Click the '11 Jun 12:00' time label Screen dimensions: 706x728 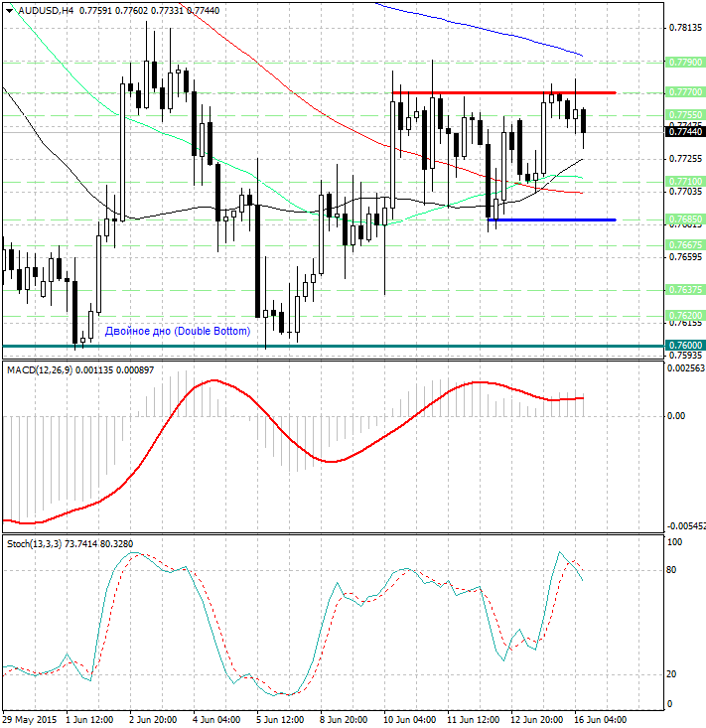pyautogui.click(x=473, y=720)
